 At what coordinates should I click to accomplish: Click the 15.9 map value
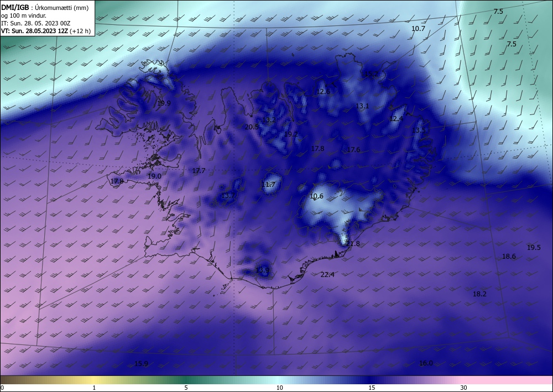tap(141, 363)
